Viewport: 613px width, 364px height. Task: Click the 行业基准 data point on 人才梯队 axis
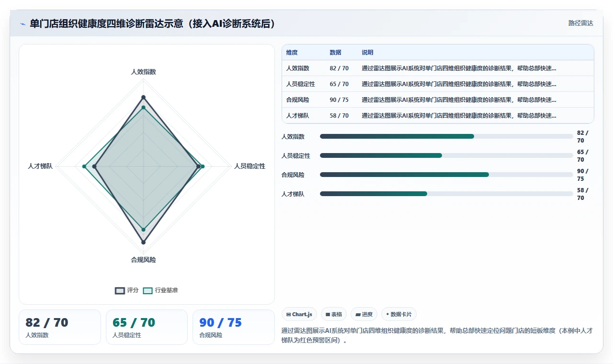click(x=84, y=166)
